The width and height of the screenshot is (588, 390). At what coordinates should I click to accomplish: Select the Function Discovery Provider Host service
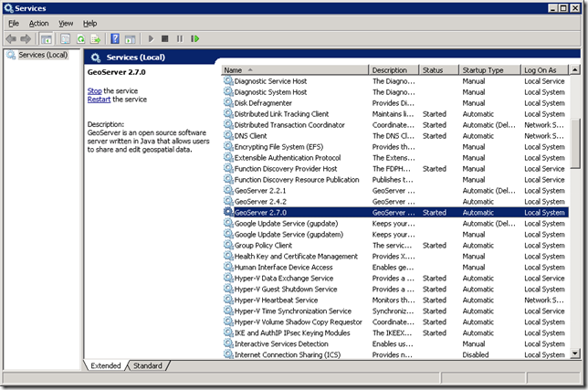(395, 168)
